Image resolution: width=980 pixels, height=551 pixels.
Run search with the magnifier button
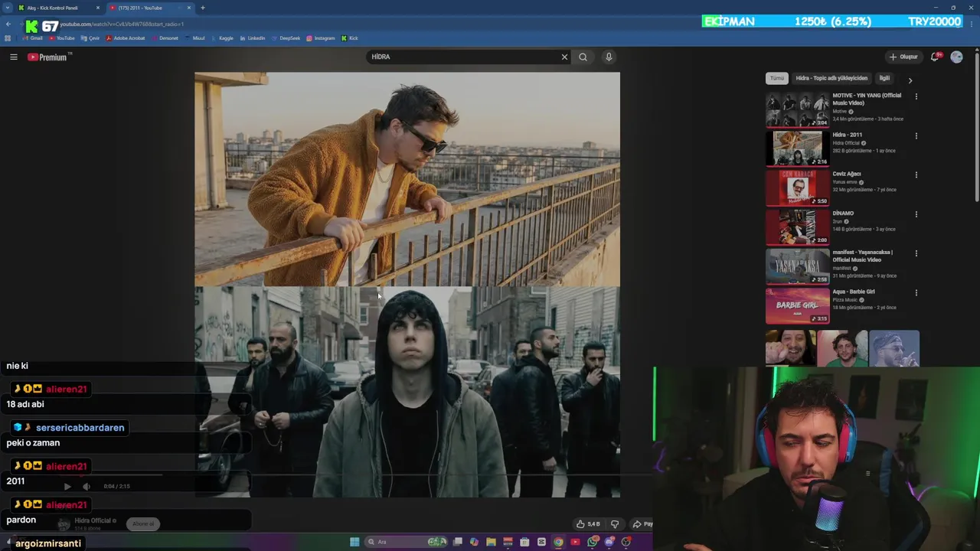(x=583, y=57)
